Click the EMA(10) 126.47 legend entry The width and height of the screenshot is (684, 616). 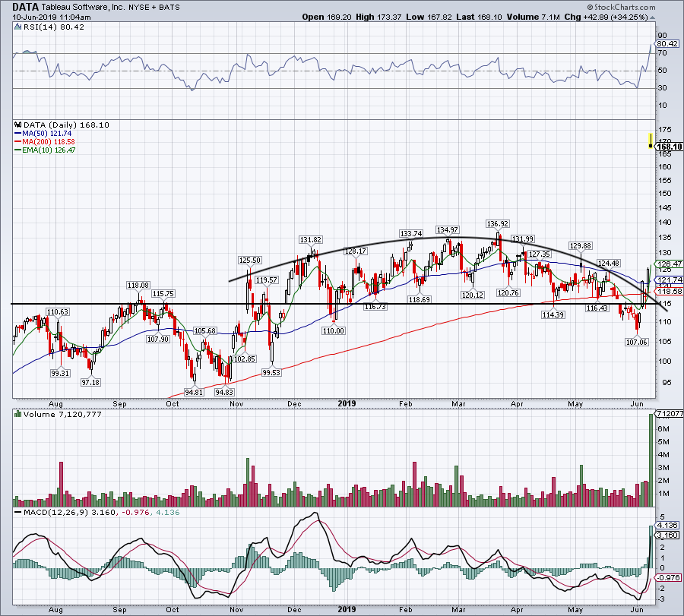point(49,150)
